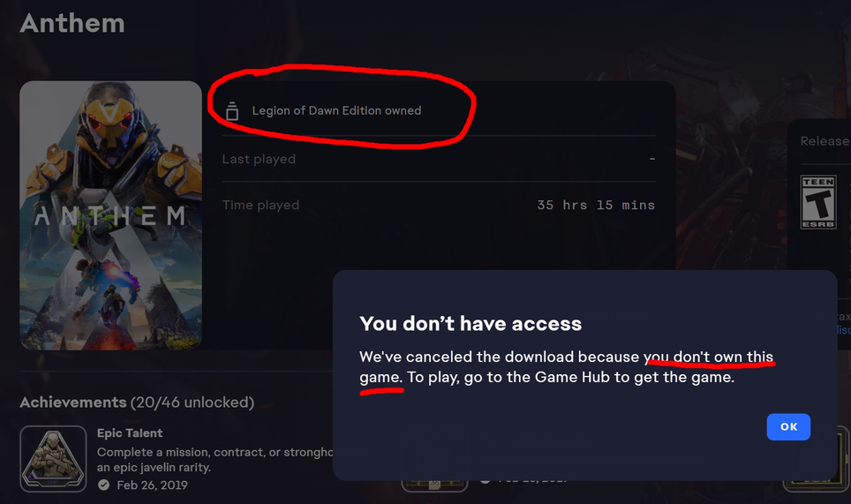Click the Epic Talent achievement title
Screen dimensions: 851x504
pyautogui.click(x=130, y=433)
